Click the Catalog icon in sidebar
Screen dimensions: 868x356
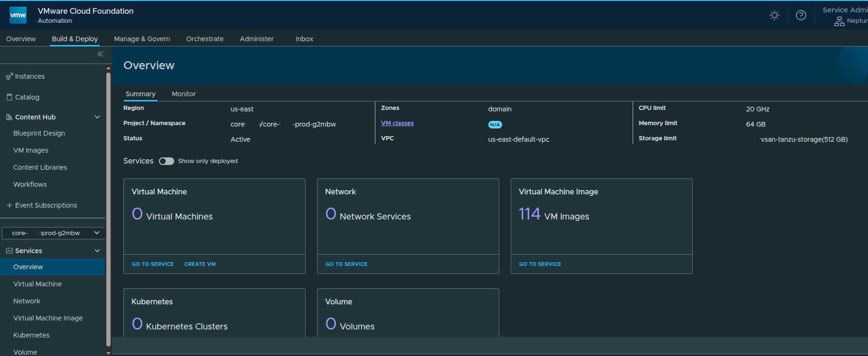(9, 97)
